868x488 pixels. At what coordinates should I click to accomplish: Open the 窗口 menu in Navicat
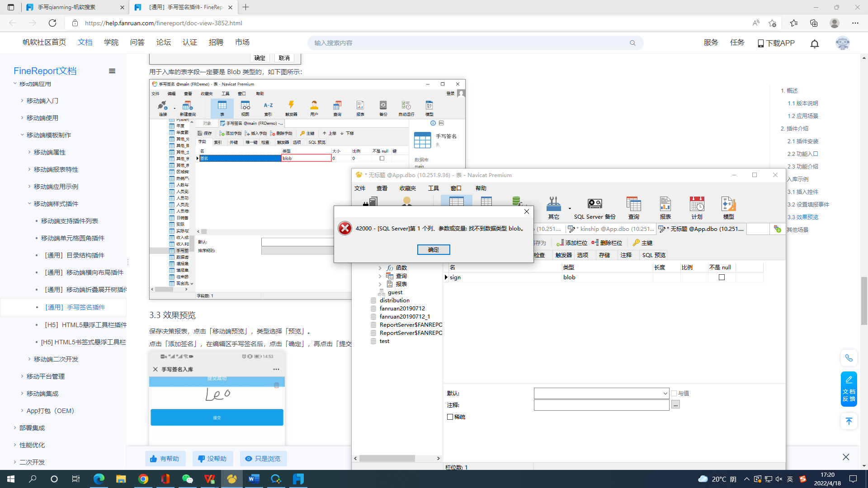pos(456,188)
